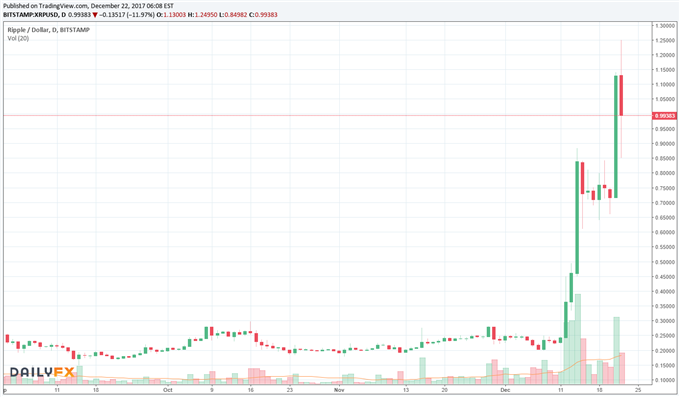Click the DailyFX logo watermark

[42, 372]
